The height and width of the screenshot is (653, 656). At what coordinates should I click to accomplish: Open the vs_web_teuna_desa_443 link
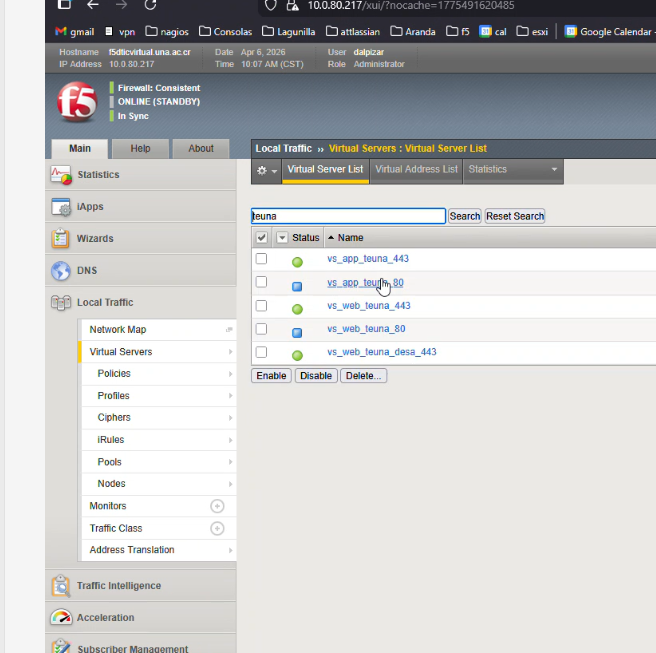[381, 352]
